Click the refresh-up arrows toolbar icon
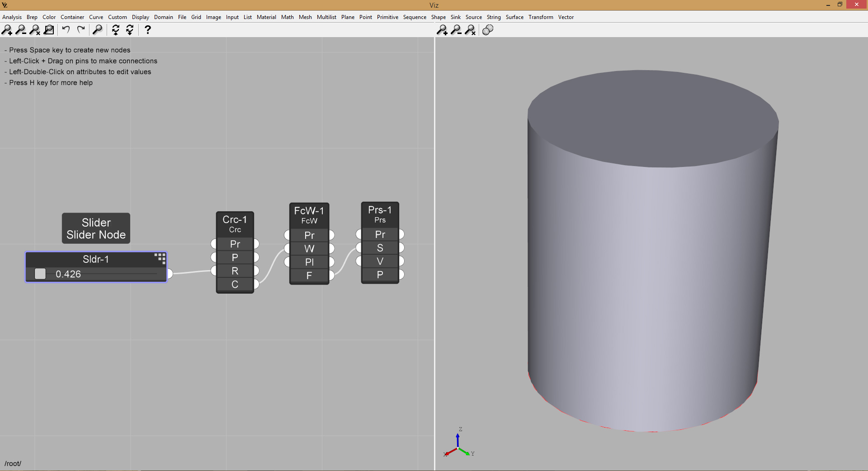This screenshot has height=471, width=868. coord(116,30)
